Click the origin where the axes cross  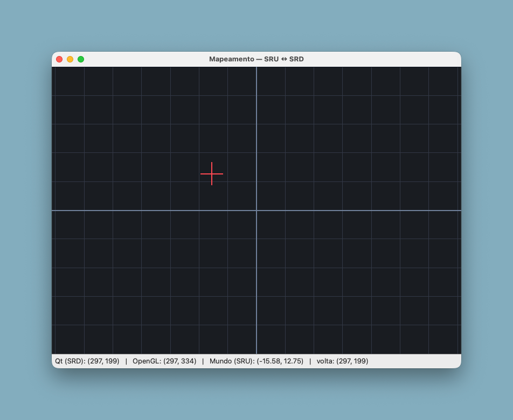click(x=256, y=211)
